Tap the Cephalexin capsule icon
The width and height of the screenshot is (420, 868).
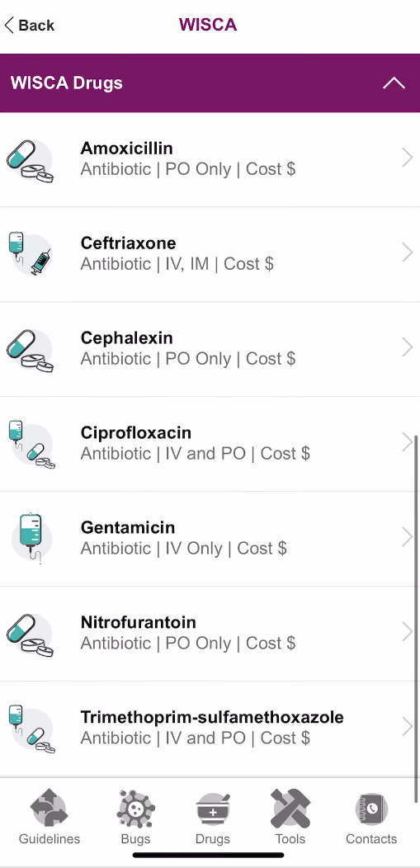(31, 351)
